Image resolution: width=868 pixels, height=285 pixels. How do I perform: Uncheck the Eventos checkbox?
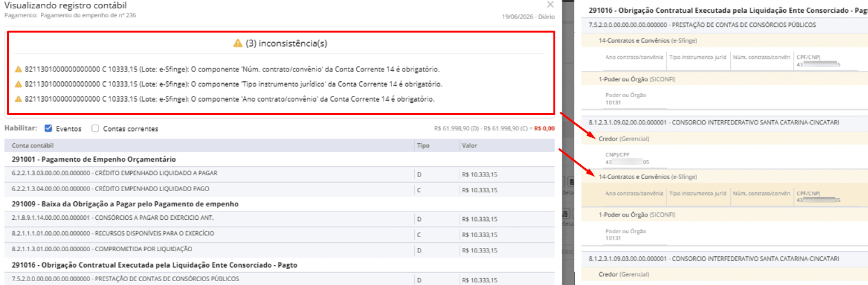[x=48, y=128]
